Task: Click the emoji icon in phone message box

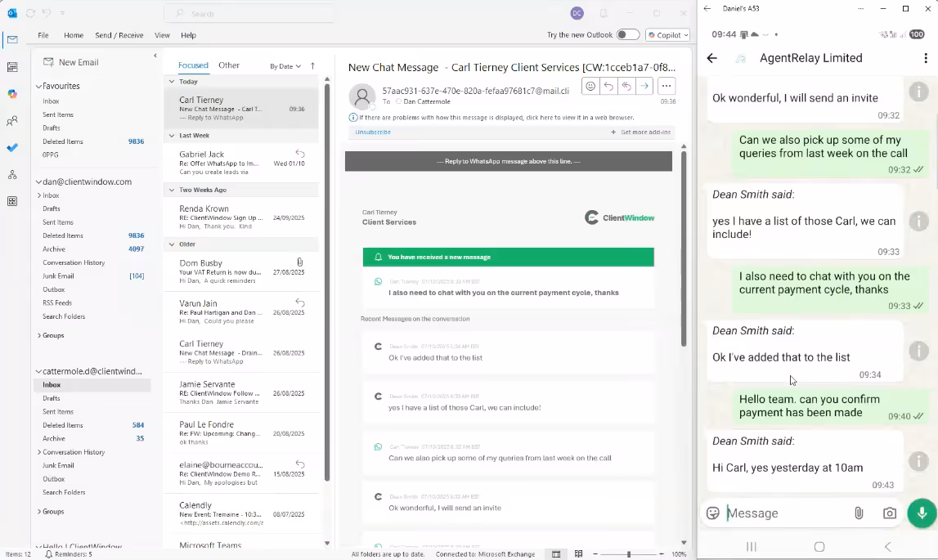Action: [x=712, y=513]
